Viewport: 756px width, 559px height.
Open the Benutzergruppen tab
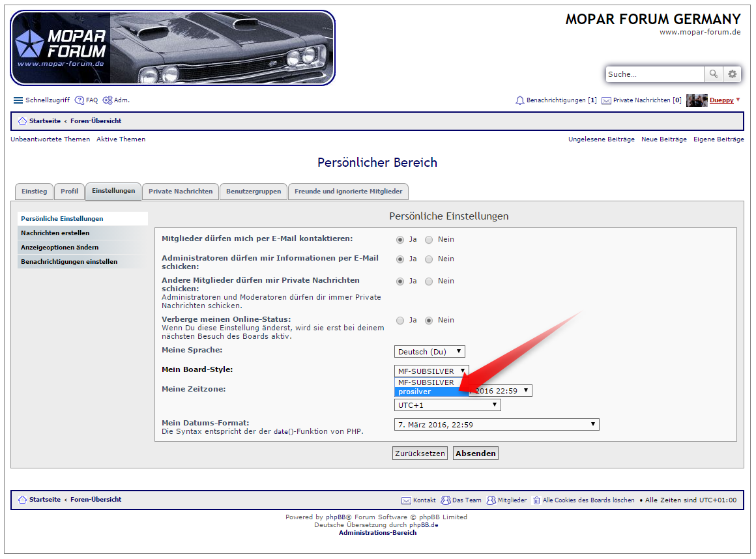254,192
